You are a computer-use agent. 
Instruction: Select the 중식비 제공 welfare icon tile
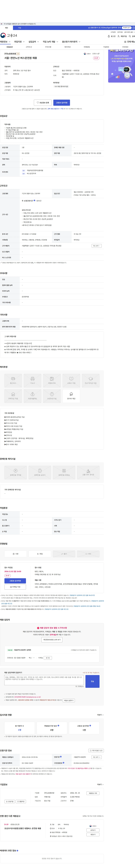pyautogui.click(x=71, y=396)
